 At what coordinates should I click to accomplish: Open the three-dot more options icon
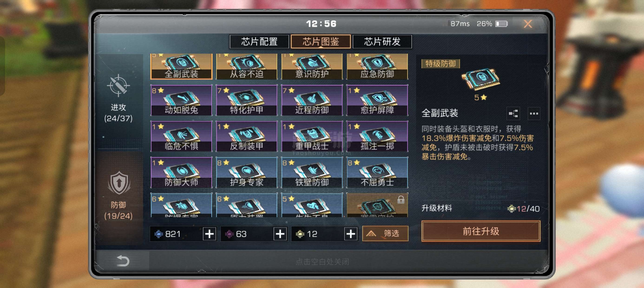click(534, 114)
